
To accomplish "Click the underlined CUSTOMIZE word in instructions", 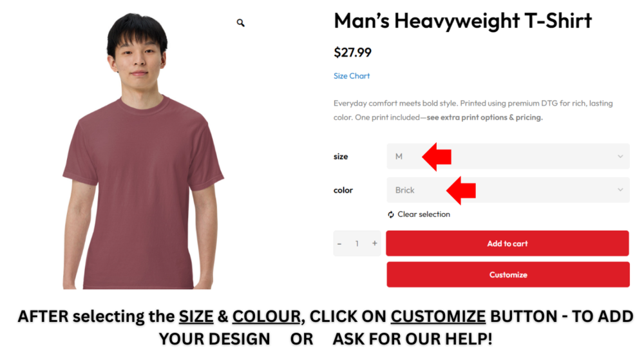I will 438,317.
